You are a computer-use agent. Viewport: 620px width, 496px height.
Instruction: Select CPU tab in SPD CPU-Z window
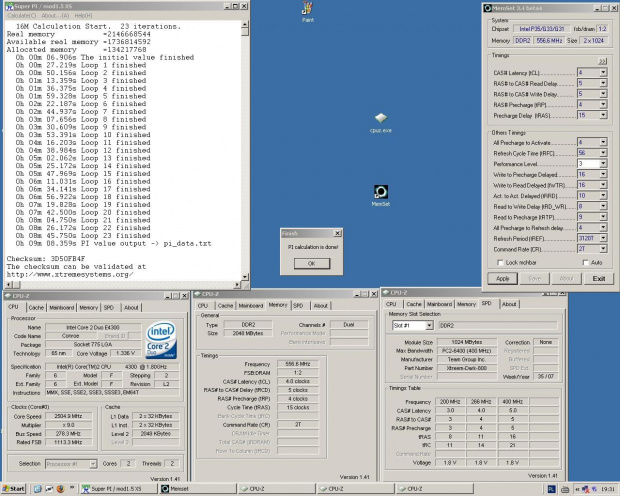pyautogui.click(x=391, y=304)
